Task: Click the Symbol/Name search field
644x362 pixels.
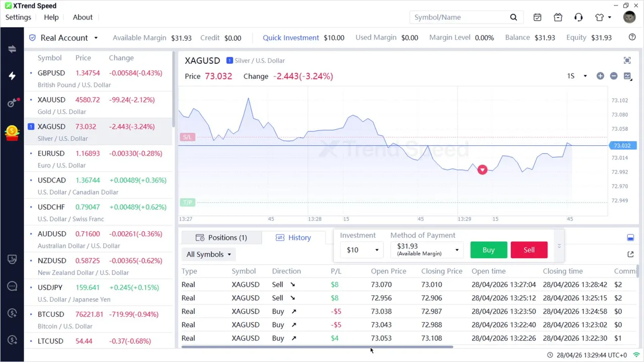Action: (458, 17)
